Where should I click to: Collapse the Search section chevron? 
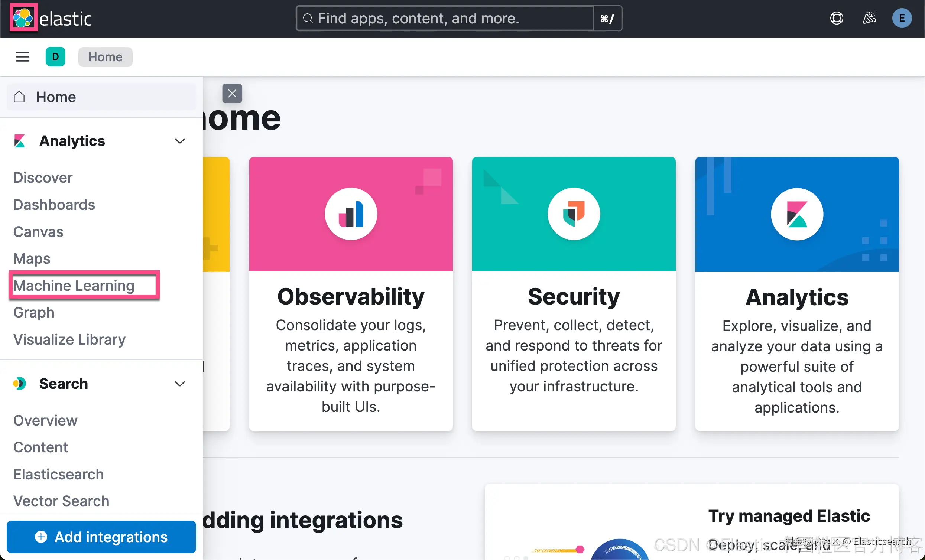[x=180, y=384]
